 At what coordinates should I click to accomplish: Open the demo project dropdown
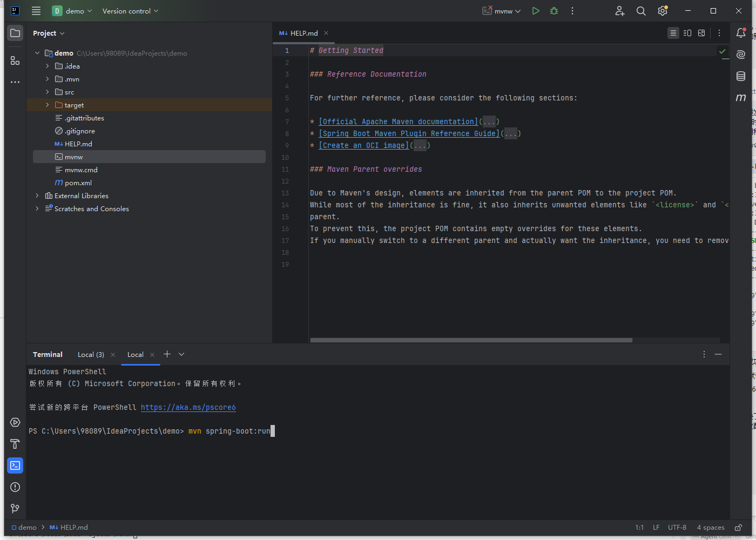[72, 11]
